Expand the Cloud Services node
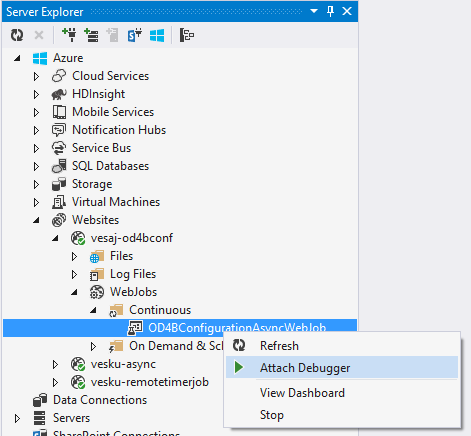The width and height of the screenshot is (471, 436). tap(36, 76)
